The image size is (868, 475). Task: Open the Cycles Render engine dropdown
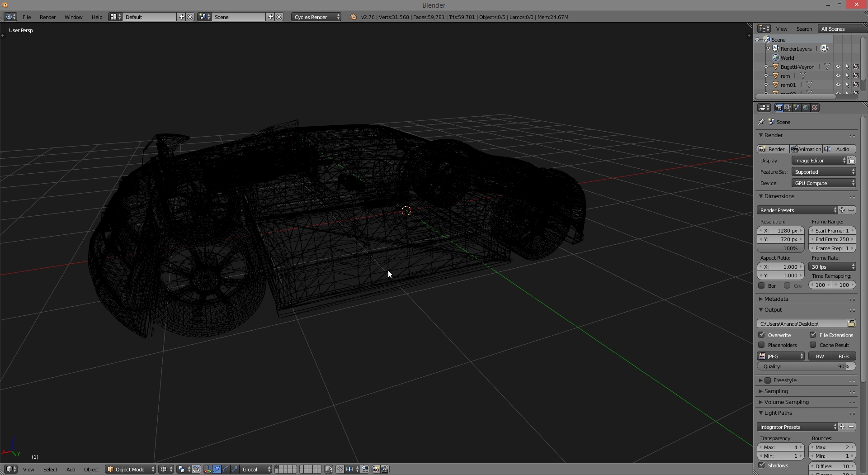tap(316, 17)
